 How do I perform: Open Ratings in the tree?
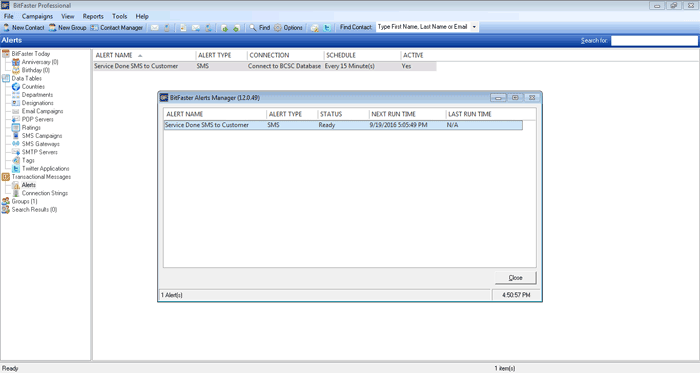tap(26, 128)
